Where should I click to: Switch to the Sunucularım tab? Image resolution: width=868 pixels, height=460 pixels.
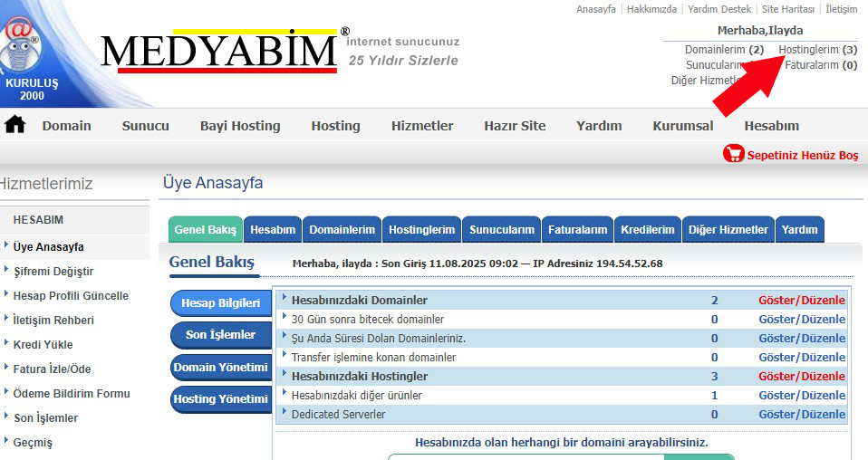coord(502,230)
